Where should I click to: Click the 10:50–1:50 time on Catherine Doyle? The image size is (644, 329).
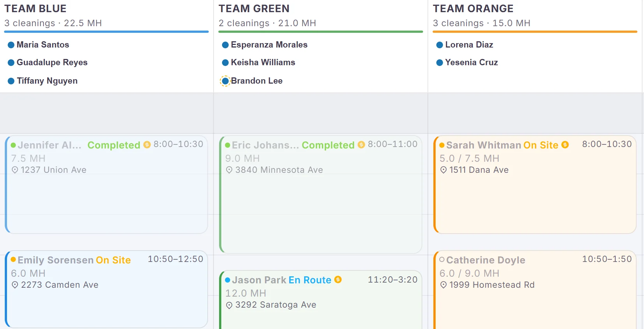pyautogui.click(x=607, y=259)
